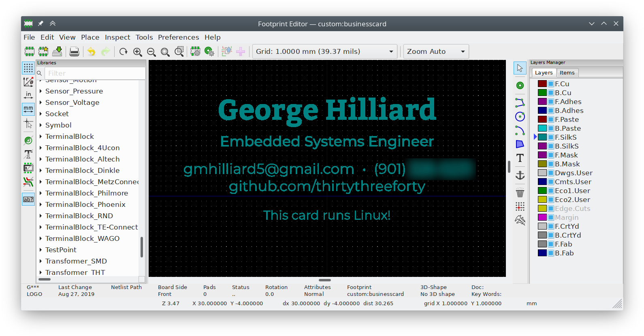The width and height of the screenshot is (644, 336).
Task: Toggle visibility checkbox for F.Cu layer
Action: click(551, 84)
